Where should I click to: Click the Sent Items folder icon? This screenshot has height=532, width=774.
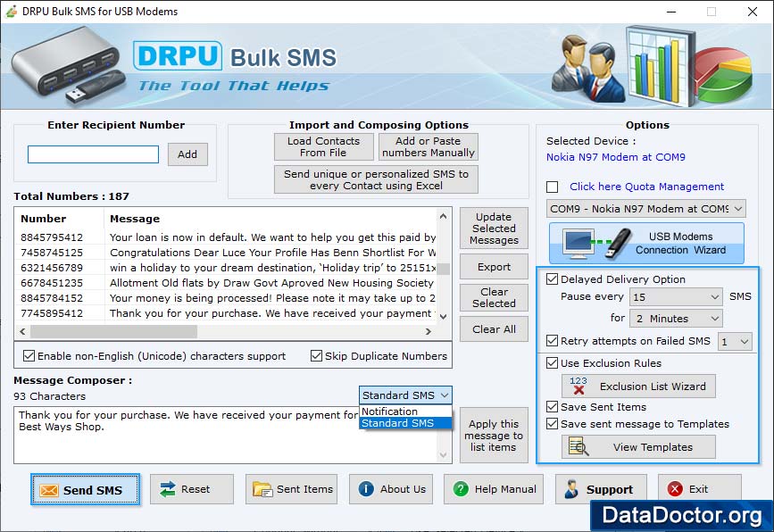[262, 489]
